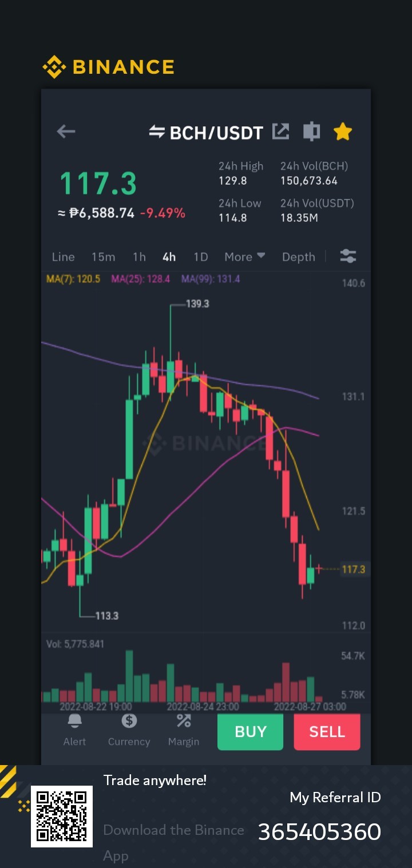The width and height of the screenshot is (412, 868).
Task: Tap the Margin percent icon
Action: point(184,720)
